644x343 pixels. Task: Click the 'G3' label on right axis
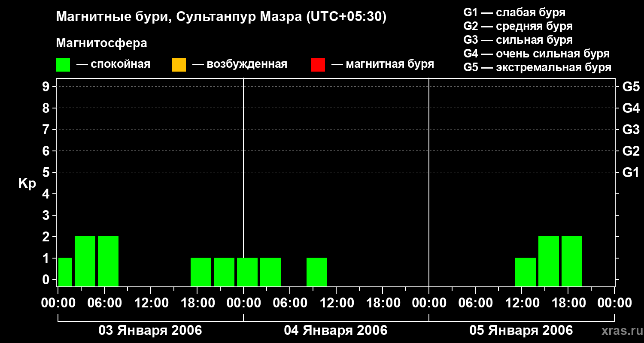click(x=631, y=129)
